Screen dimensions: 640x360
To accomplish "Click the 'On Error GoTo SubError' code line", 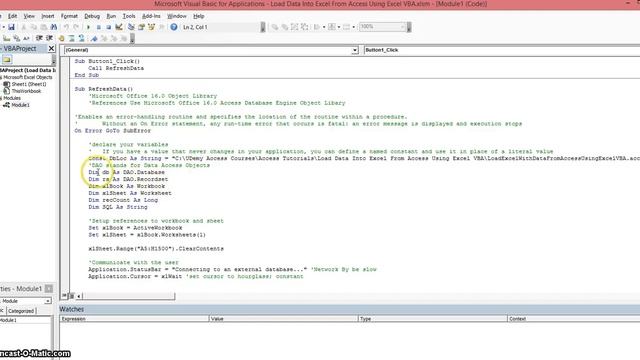I will (113, 131).
